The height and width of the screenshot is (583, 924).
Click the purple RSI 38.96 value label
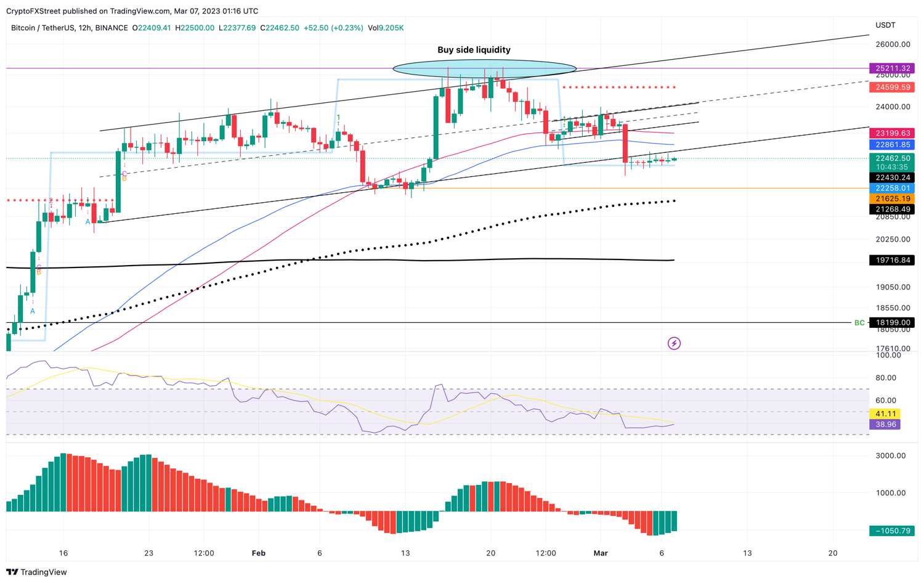coord(885,424)
